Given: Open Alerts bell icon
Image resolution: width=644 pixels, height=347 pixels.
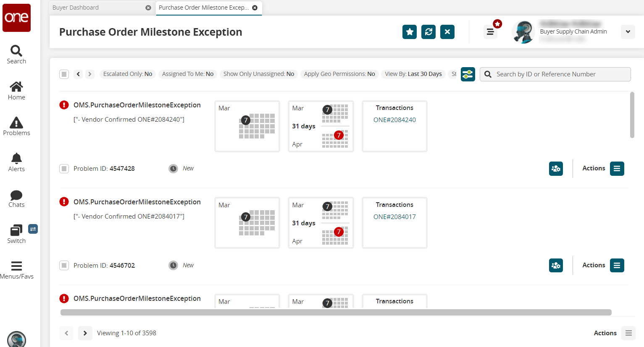Looking at the screenshot, I should click(16, 162).
